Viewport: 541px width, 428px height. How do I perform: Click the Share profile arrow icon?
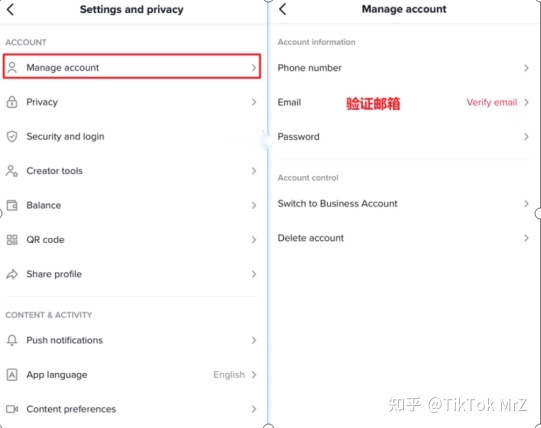[12, 274]
